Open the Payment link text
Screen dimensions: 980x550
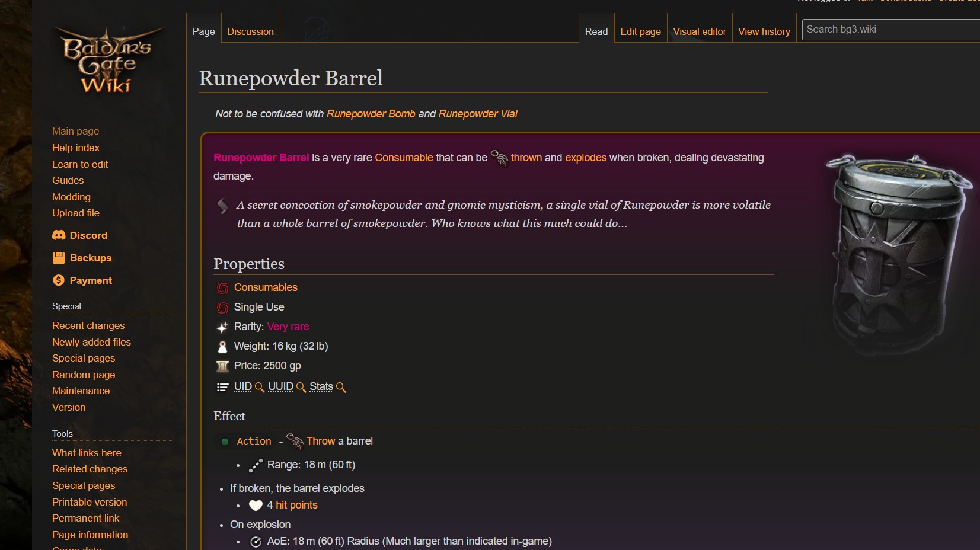pyautogui.click(x=91, y=280)
